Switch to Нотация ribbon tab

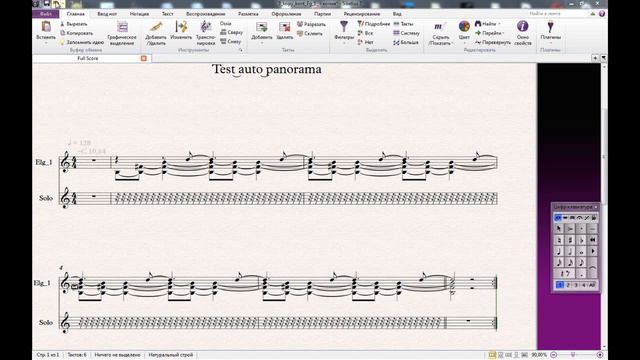[139, 14]
